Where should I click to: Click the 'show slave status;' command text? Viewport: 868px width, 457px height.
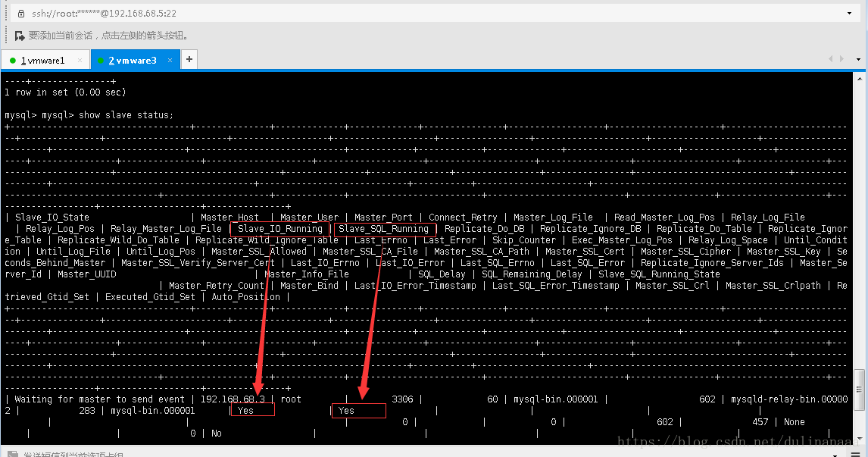pos(126,114)
